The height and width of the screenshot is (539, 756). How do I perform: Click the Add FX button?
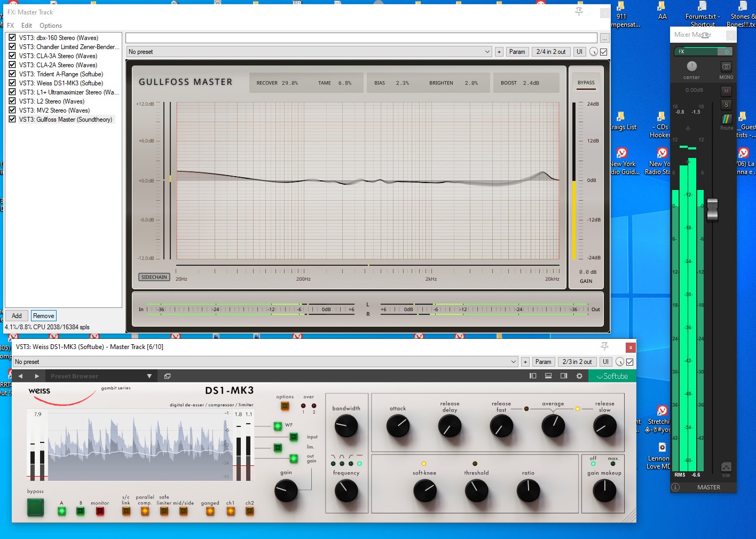17,316
